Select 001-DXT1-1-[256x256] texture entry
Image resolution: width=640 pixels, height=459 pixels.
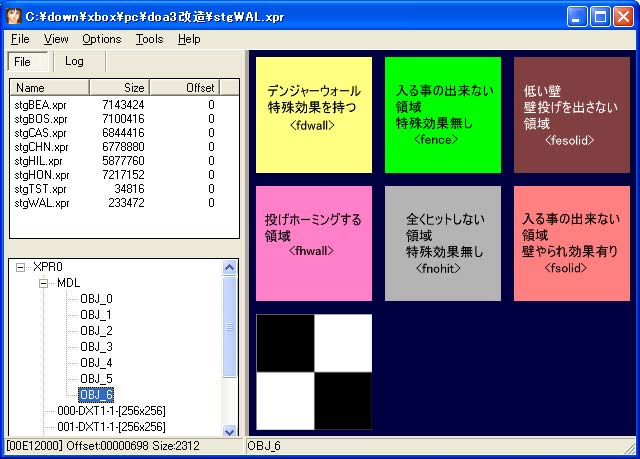111,427
